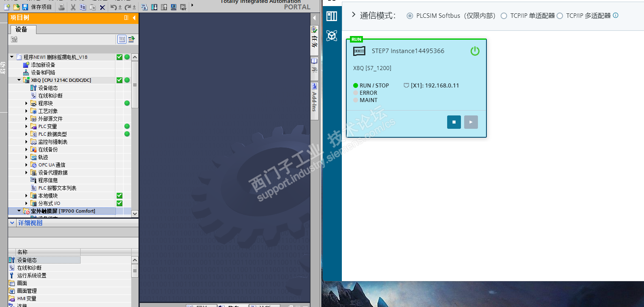Click the green checkmark on XBQ CPU row

pyautogui.click(x=119, y=80)
